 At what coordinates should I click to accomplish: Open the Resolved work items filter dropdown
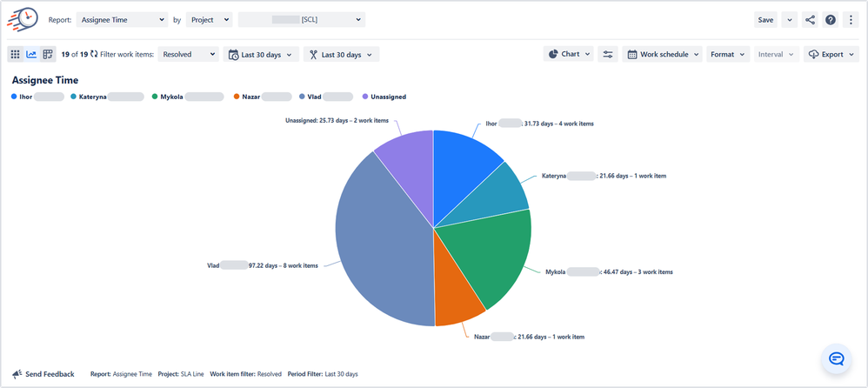click(x=188, y=54)
